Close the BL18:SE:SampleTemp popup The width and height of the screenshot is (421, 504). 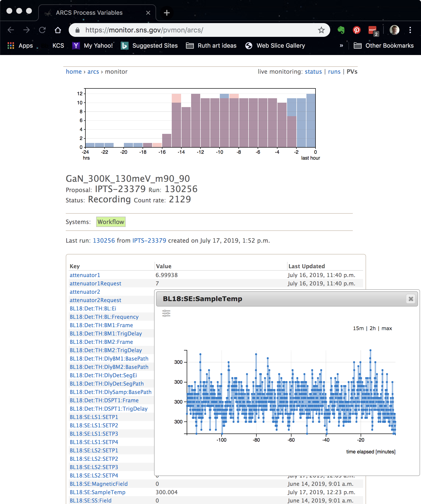pos(411,299)
